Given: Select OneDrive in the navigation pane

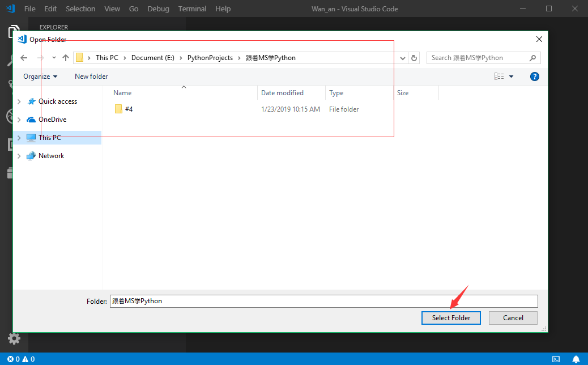Looking at the screenshot, I should (x=52, y=120).
